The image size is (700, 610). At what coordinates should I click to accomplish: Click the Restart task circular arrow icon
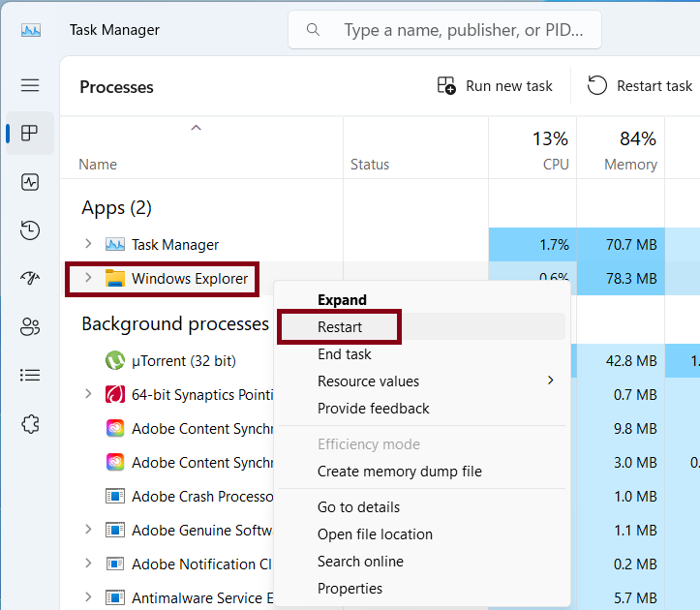(596, 85)
